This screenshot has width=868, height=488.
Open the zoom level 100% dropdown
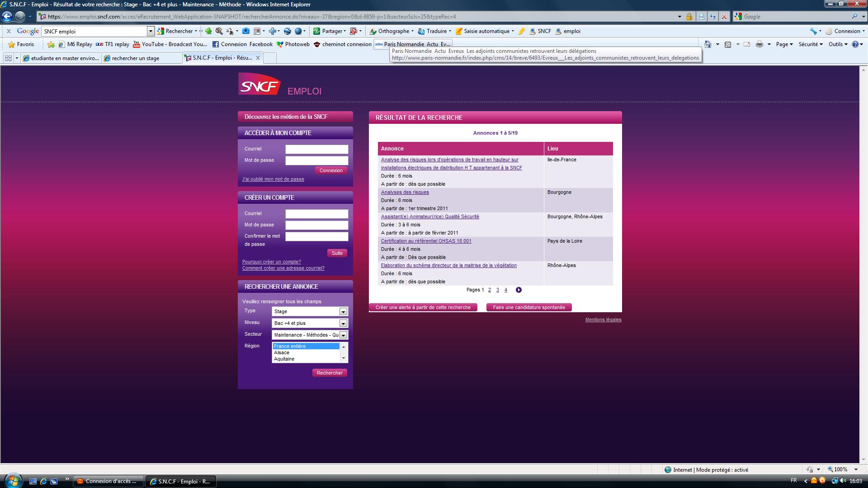[x=856, y=469]
